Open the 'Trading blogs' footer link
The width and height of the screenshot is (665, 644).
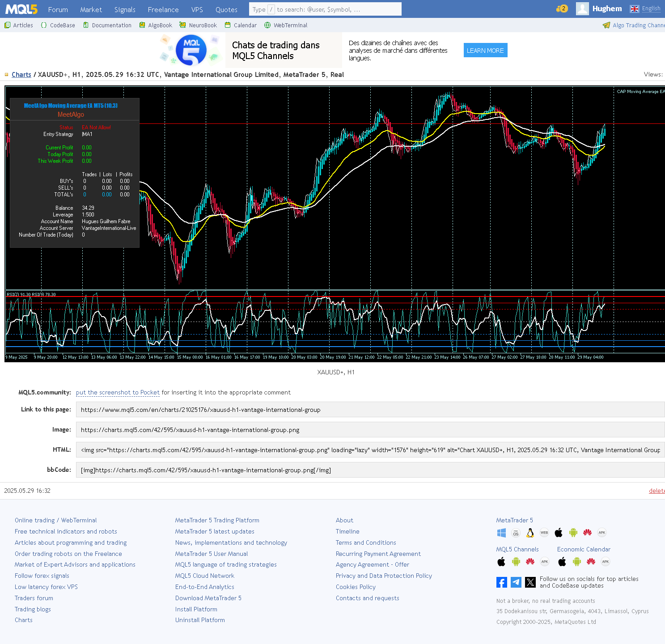tap(33, 609)
